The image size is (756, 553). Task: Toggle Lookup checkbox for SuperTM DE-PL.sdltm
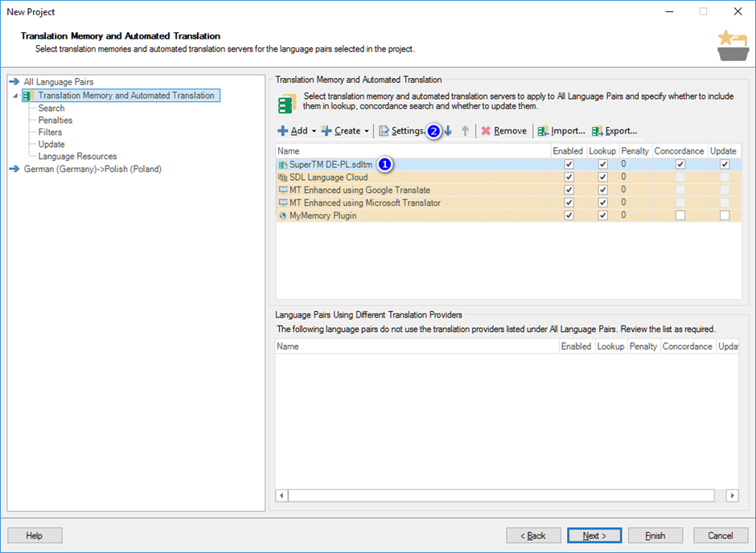[x=602, y=164]
